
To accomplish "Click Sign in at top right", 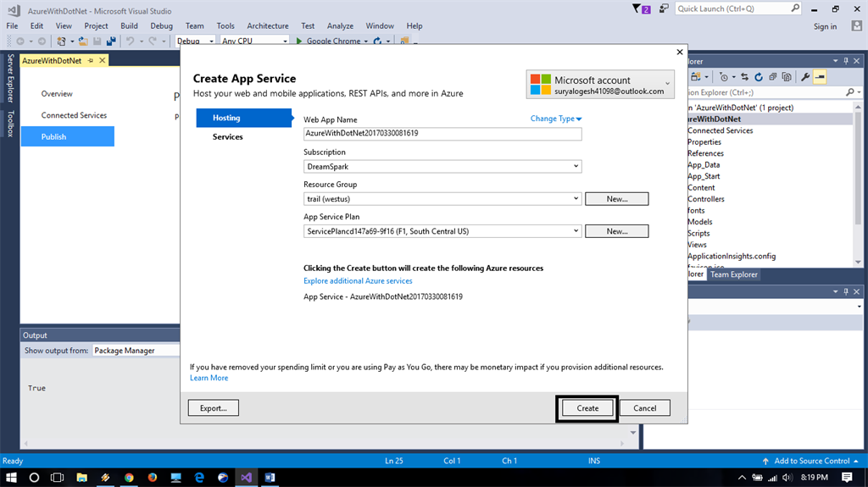I will click(825, 26).
